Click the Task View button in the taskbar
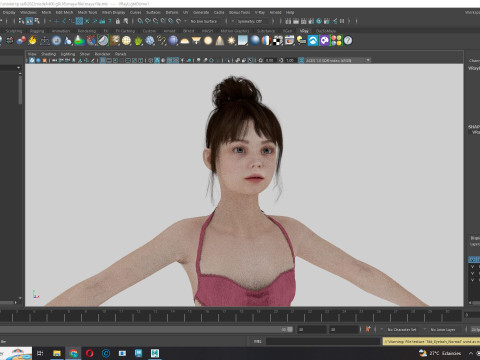480x360 pixels. pyautogui.click(x=40, y=353)
